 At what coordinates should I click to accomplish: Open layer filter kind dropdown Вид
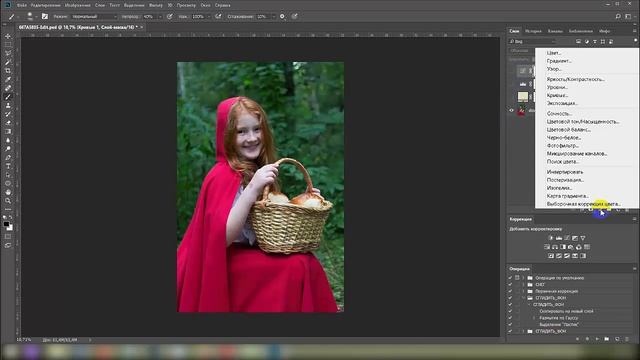533,42
